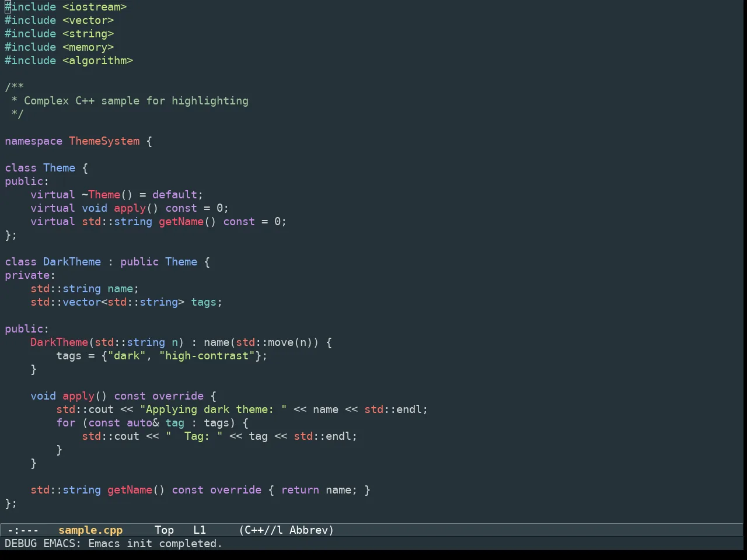Image resolution: width=747 pixels, height=560 pixels.
Task: Click the string "Applying dark theme: "
Action: (214, 409)
